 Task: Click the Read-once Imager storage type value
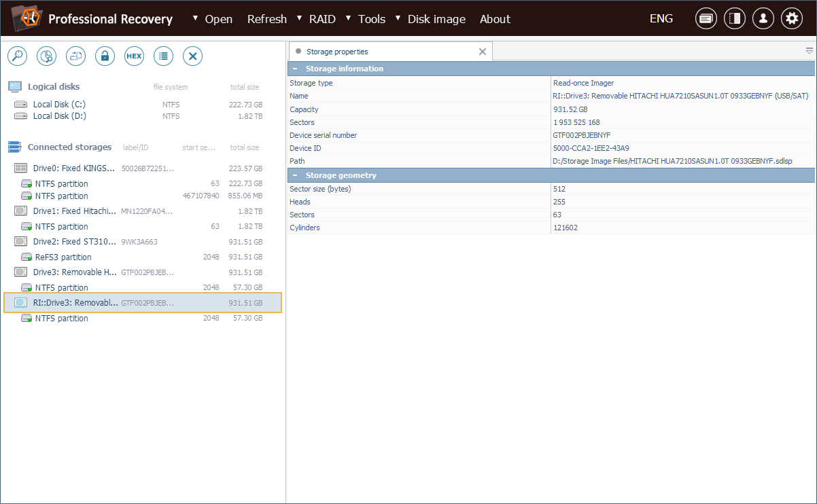pyautogui.click(x=583, y=83)
